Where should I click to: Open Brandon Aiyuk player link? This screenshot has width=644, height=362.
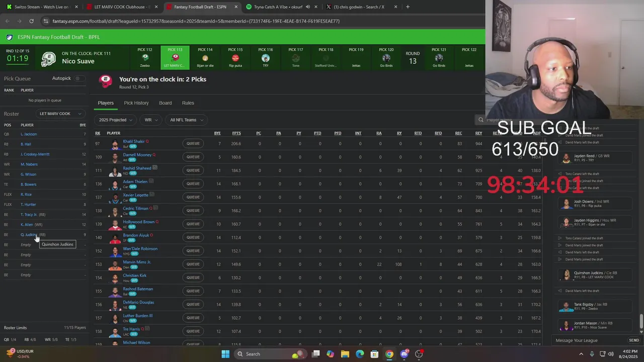tap(136, 235)
